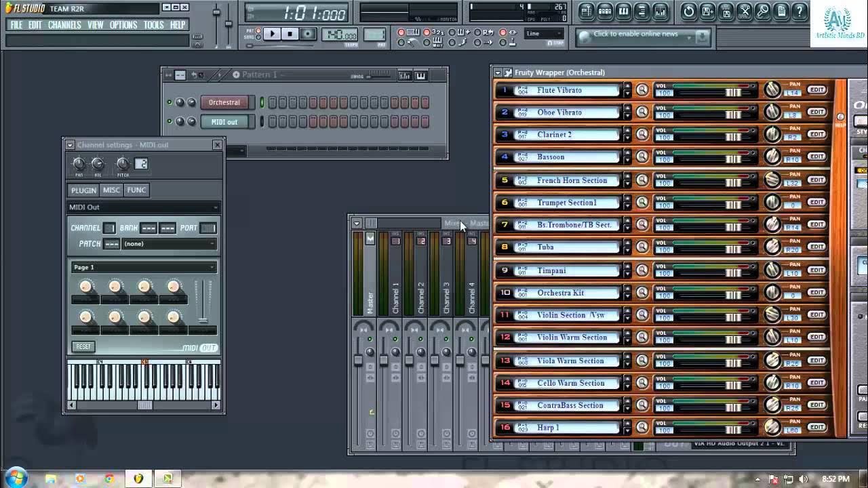Click the Start button Windows orb

pos(15,478)
